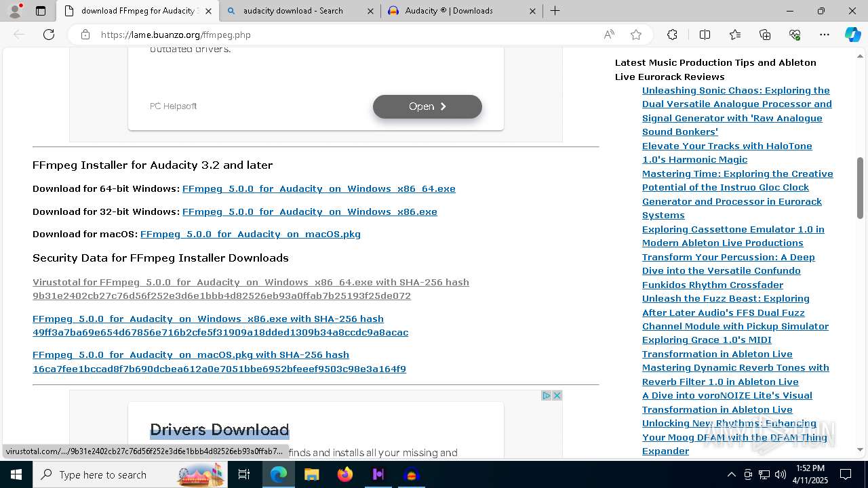Close the bottom Drivers Download ad
Screen dimensions: 868x488
click(x=557, y=395)
